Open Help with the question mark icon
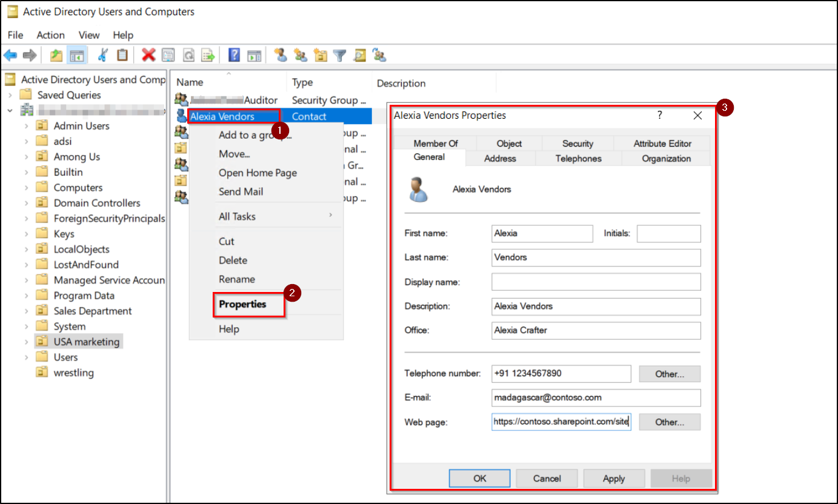This screenshot has height=504, width=838. [233, 55]
